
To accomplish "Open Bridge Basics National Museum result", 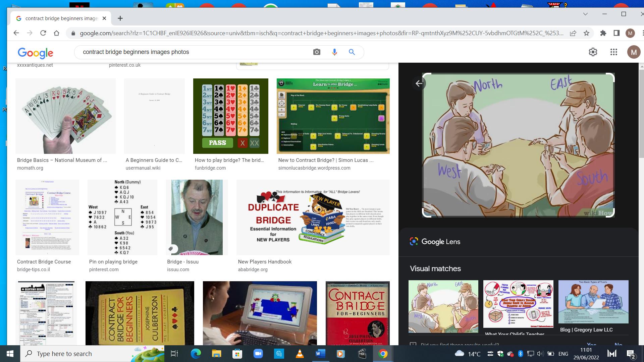I will point(62,160).
